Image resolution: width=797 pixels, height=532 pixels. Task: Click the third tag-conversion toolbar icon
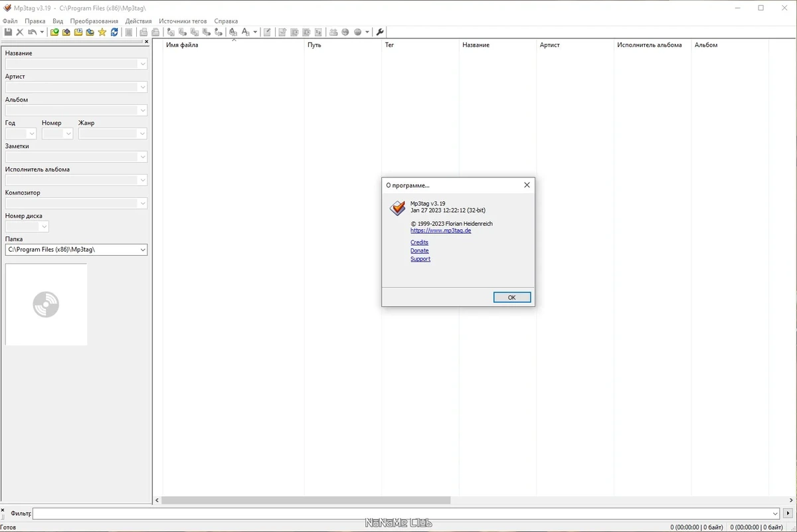tap(195, 32)
